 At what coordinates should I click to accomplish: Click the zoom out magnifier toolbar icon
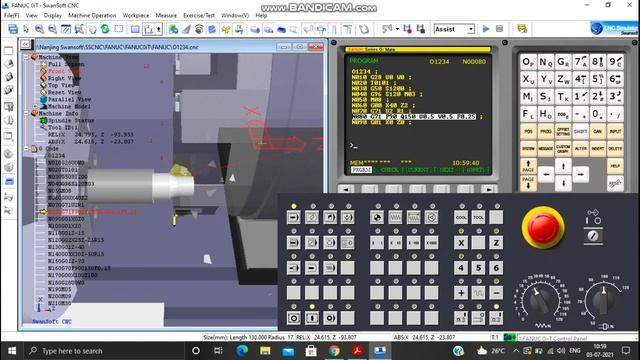click(52, 29)
